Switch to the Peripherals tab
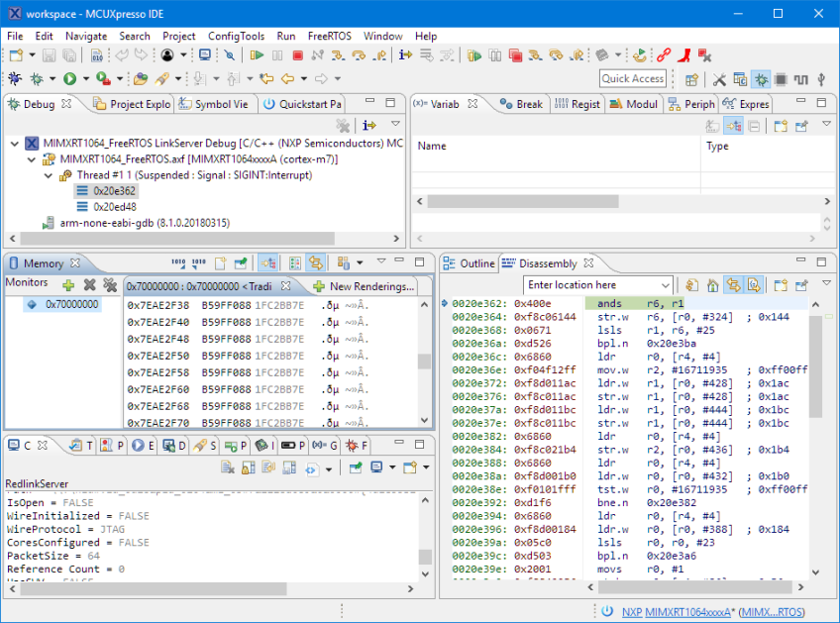840x623 pixels. coord(691,104)
